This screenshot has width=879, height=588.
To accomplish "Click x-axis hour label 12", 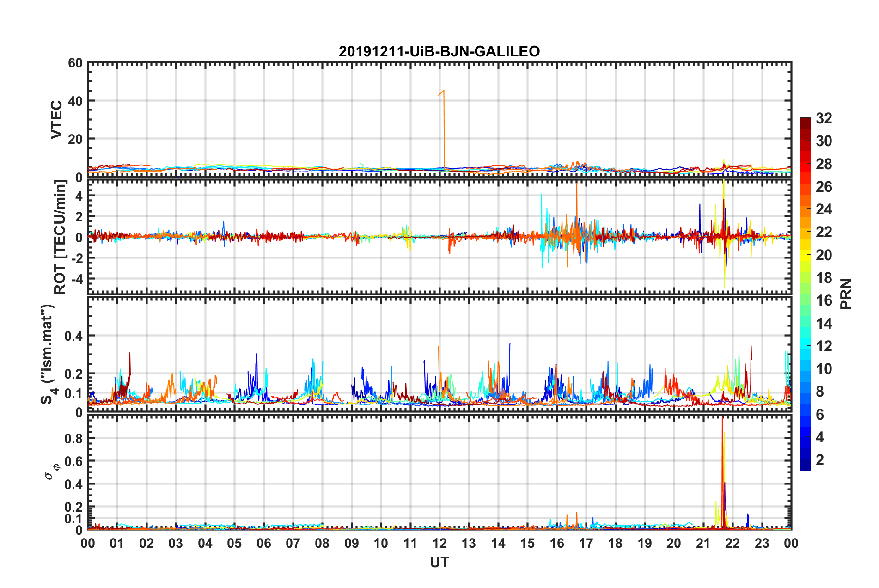I will pyautogui.click(x=439, y=544).
